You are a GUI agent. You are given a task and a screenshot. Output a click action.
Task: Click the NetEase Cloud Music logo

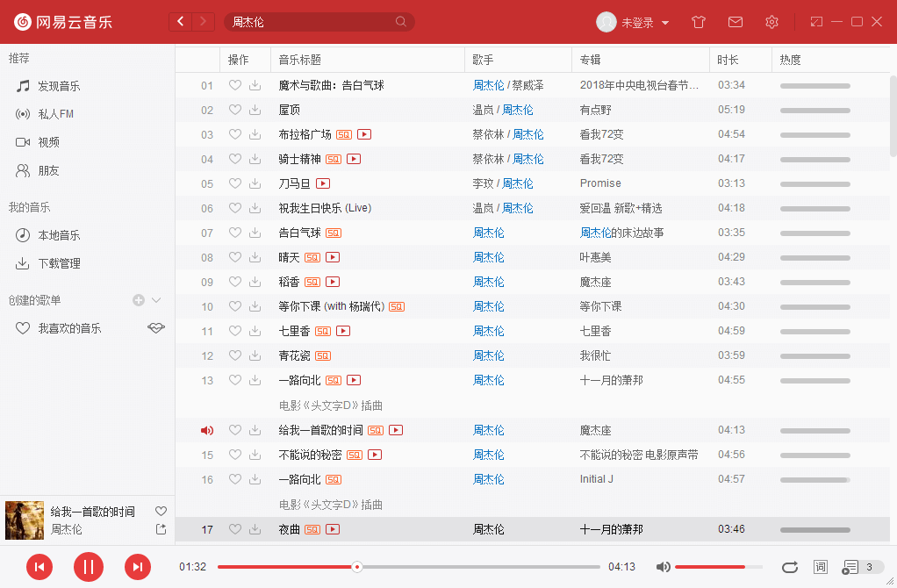(x=63, y=22)
